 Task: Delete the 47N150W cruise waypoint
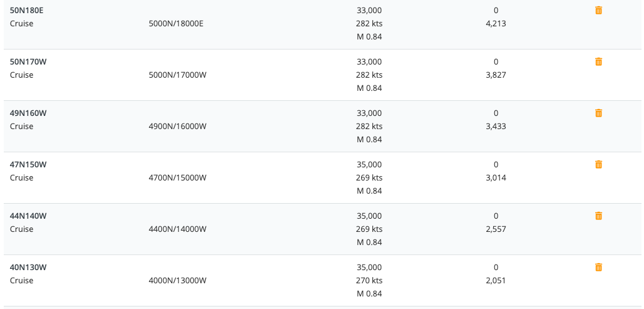click(598, 165)
